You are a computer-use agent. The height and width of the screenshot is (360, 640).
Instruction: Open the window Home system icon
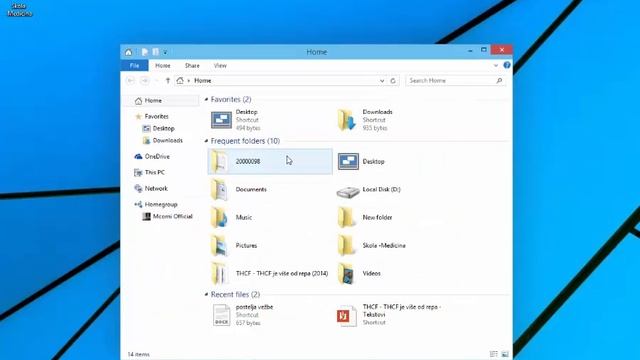[129, 52]
